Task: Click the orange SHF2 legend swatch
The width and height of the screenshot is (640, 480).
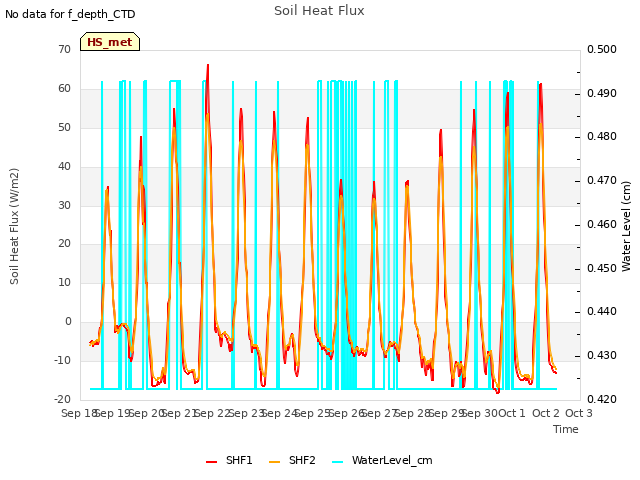Action: pos(275,462)
